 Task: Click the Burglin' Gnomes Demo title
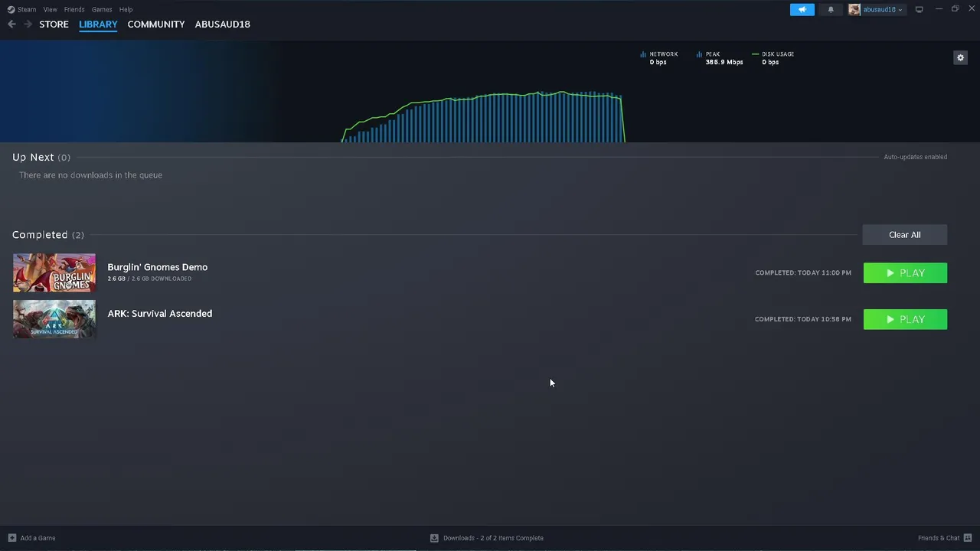[x=158, y=267]
